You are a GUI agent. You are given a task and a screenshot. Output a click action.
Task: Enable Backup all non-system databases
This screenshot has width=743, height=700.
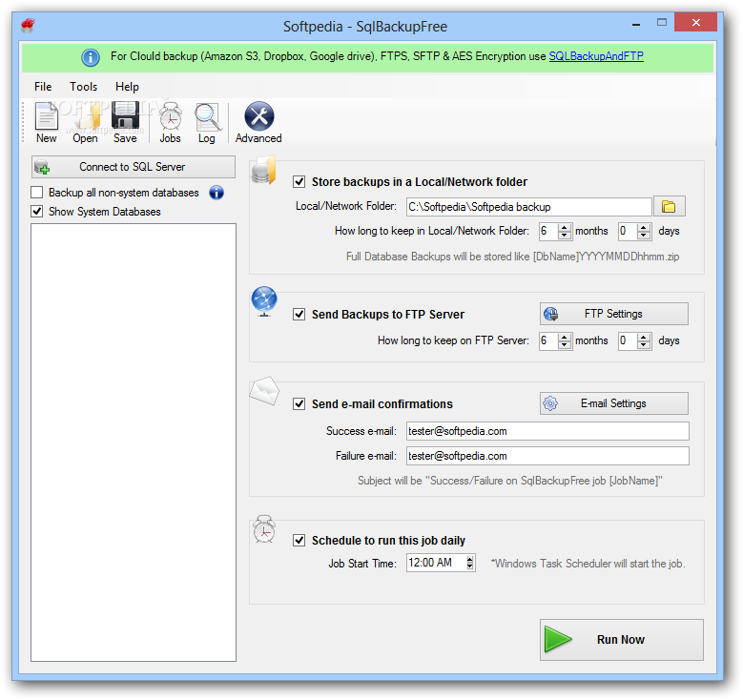coord(36,193)
